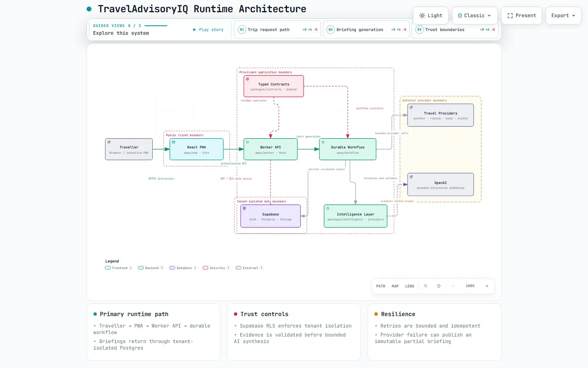
Task: Click the code icon on Worker API node
Action: tap(247, 142)
